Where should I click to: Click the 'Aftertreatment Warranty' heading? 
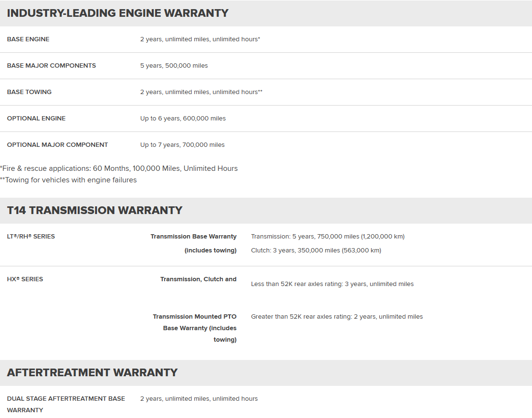pyautogui.click(x=92, y=372)
